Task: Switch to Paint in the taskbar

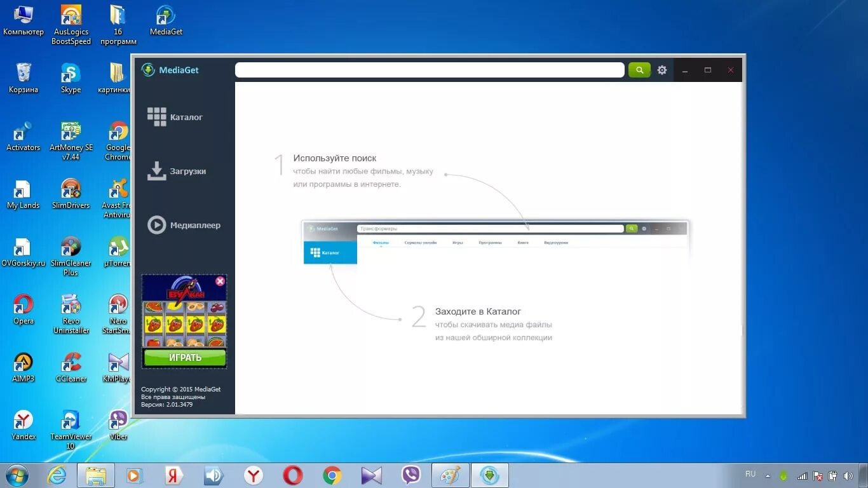Action: pyautogui.click(x=451, y=475)
